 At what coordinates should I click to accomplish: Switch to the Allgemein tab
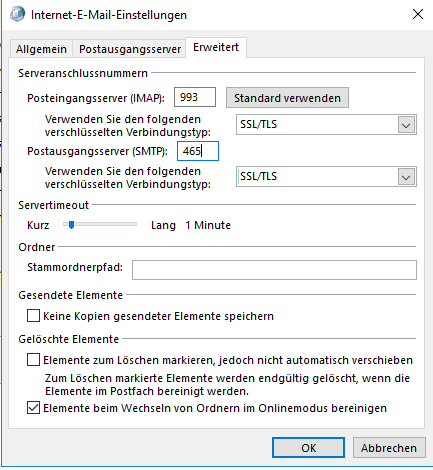point(41,49)
